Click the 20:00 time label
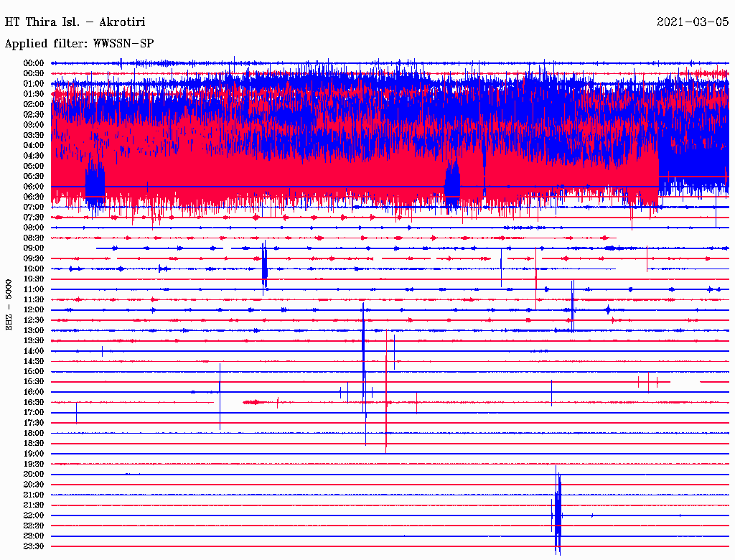Screen dimensions: 735x560 coord(34,474)
